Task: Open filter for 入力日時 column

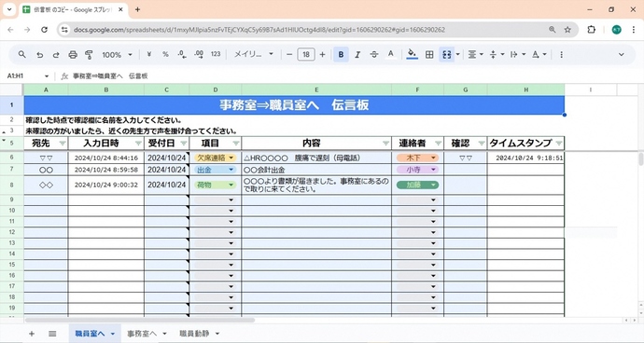Action: [x=138, y=144]
